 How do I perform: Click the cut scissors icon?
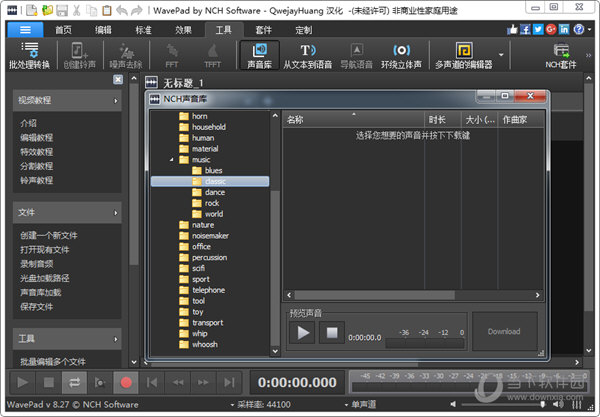(77, 10)
